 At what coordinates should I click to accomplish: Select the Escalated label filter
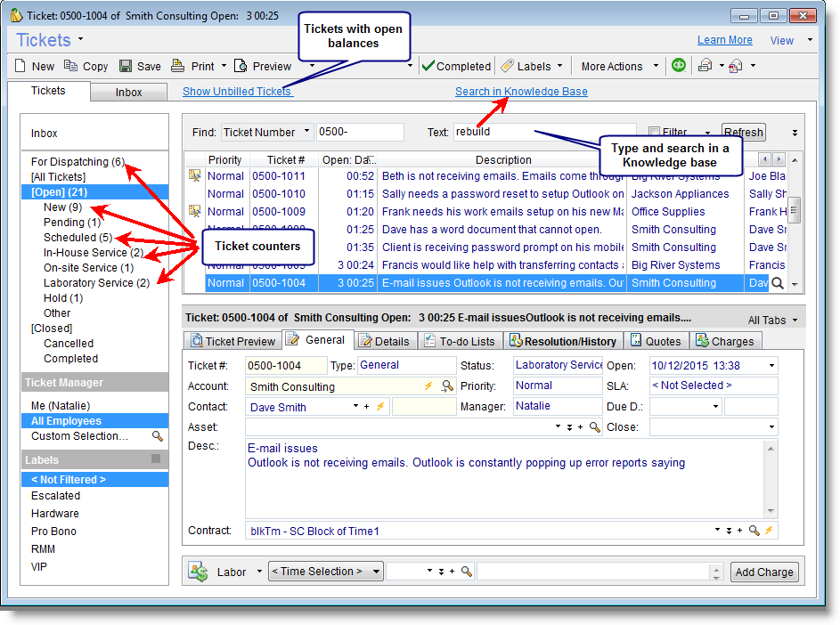coord(55,496)
